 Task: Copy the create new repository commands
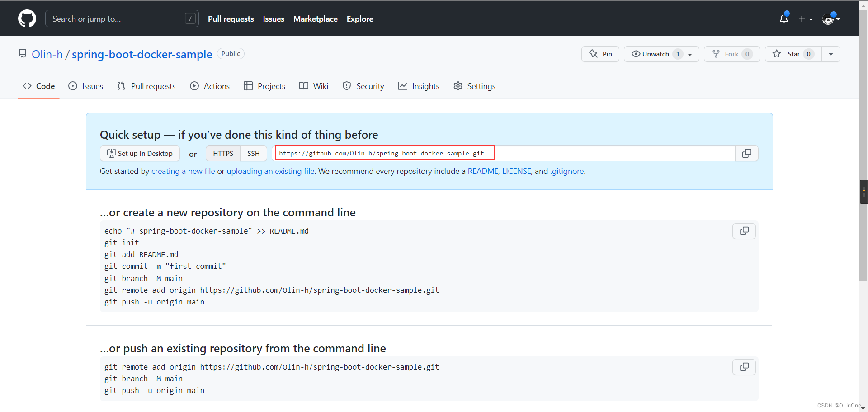tap(744, 231)
